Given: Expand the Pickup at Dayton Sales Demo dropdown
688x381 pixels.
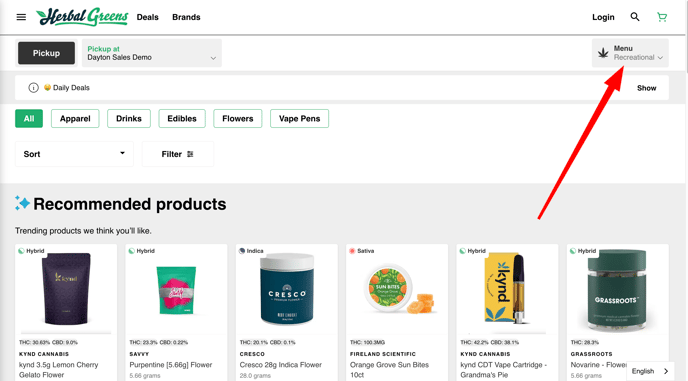Looking at the screenshot, I should (x=152, y=53).
